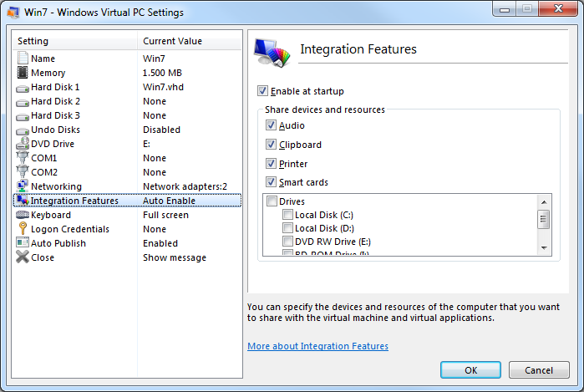Click the Name setting document icon
Screen dimensions: 584x392
(x=23, y=59)
